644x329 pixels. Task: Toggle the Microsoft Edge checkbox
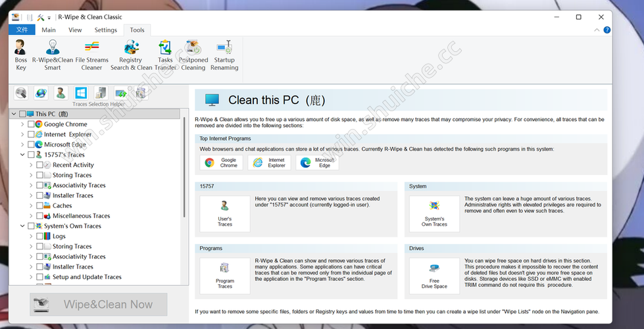click(31, 145)
